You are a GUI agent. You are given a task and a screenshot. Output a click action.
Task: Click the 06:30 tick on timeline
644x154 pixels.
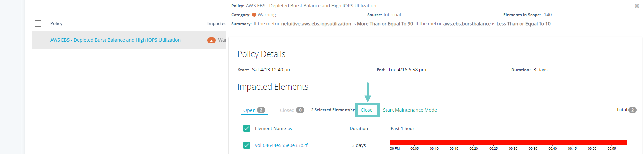[x=513, y=148]
